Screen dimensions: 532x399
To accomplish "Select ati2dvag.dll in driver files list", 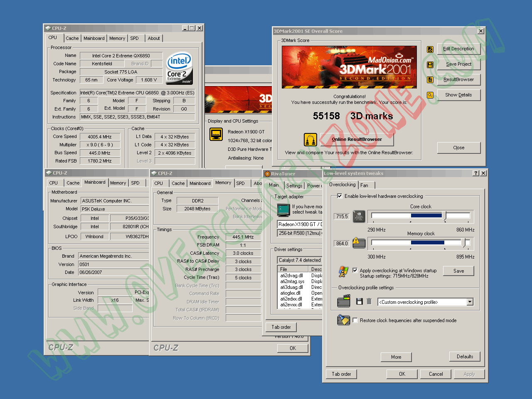I will click(x=292, y=276).
